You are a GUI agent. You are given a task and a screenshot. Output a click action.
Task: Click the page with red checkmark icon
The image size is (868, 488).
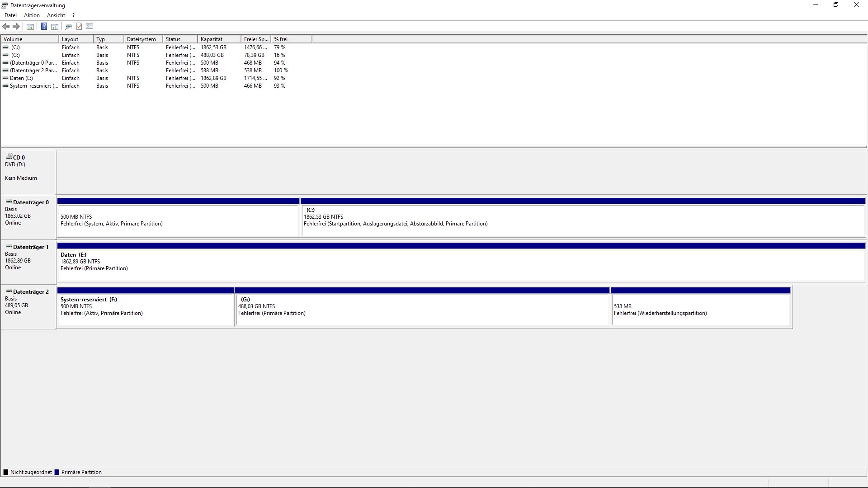tap(79, 27)
